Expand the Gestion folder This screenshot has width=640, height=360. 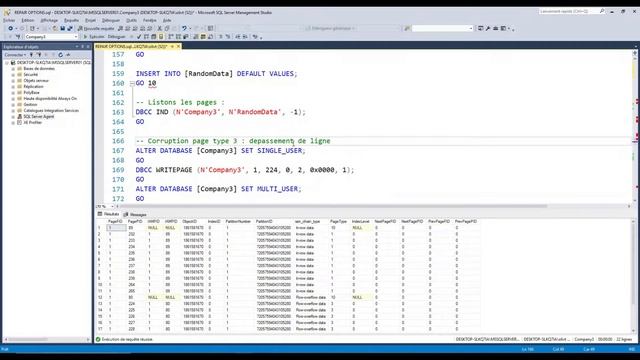(x=13, y=104)
